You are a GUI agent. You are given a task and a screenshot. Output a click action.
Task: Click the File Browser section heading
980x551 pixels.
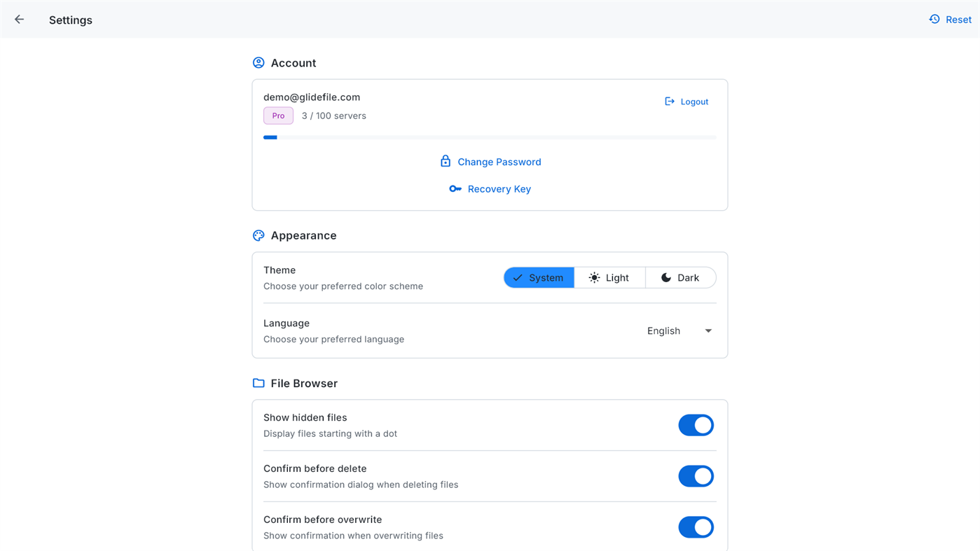[304, 384]
